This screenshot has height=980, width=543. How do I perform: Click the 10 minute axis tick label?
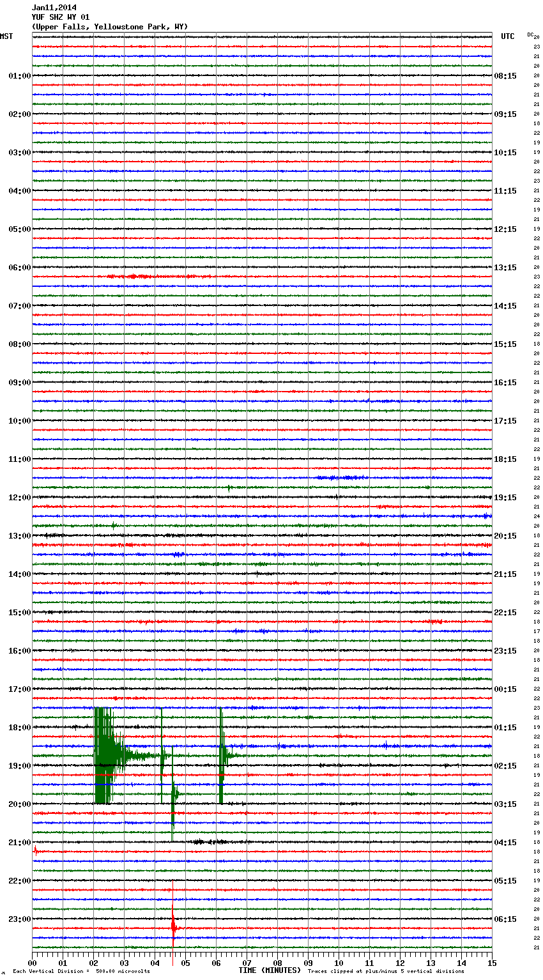(339, 963)
